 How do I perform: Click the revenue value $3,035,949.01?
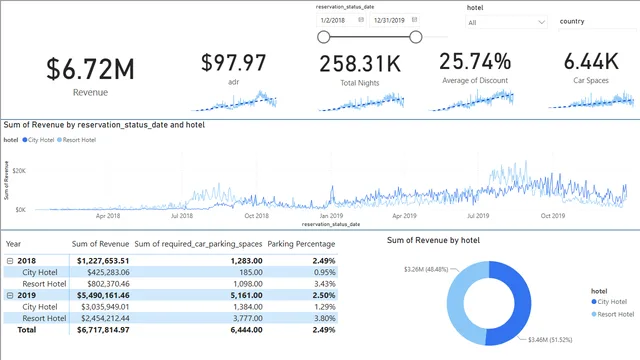(x=105, y=307)
